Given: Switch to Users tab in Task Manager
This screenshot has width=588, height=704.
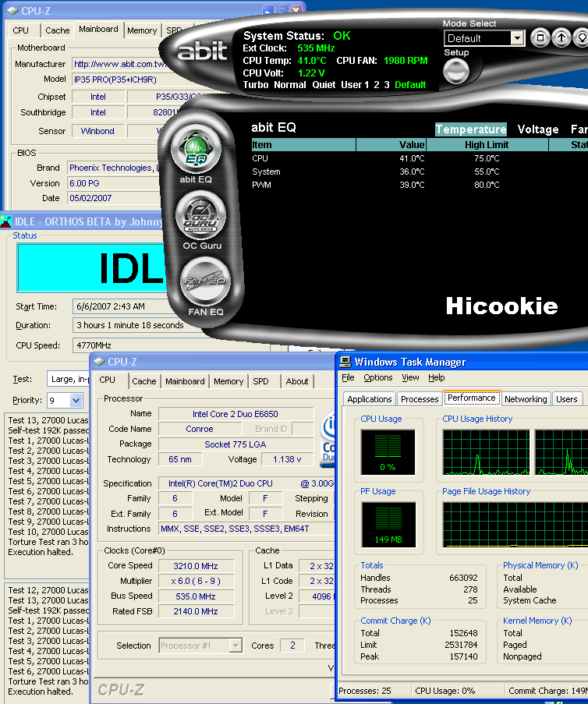Looking at the screenshot, I should tap(566, 399).
